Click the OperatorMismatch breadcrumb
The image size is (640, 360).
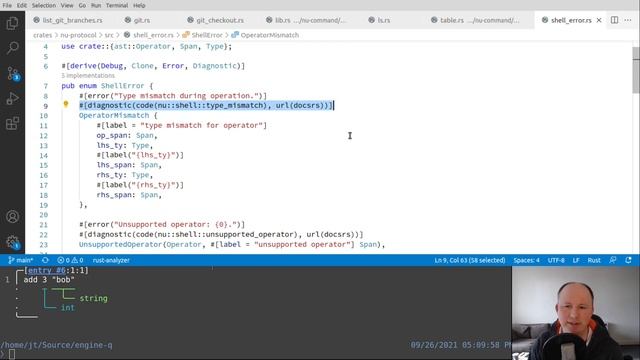(x=269, y=35)
